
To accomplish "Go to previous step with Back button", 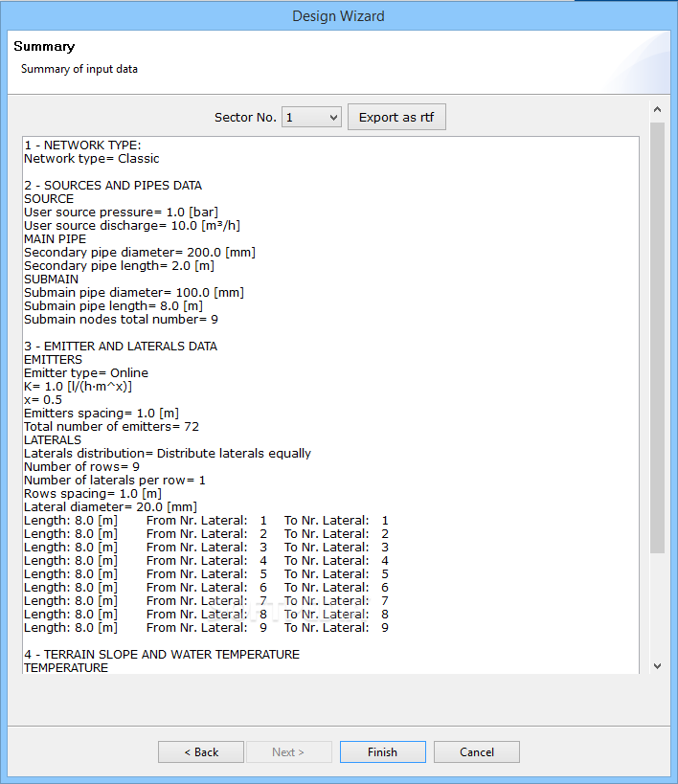I will click(201, 752).
